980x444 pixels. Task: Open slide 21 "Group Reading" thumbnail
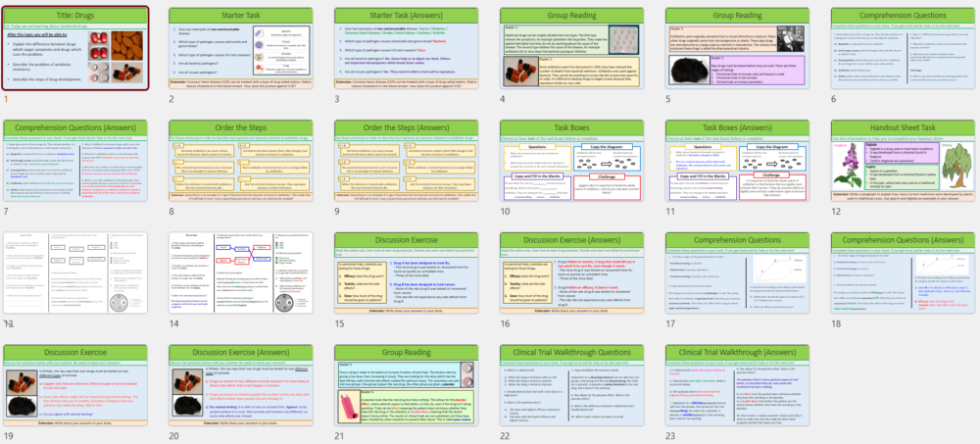tap(407, 385)
